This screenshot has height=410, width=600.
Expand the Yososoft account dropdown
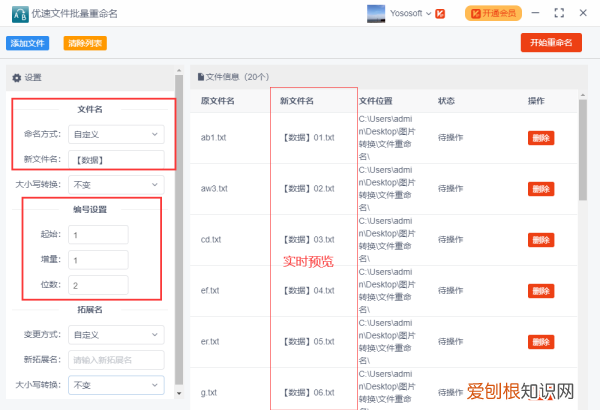(429, 14)
